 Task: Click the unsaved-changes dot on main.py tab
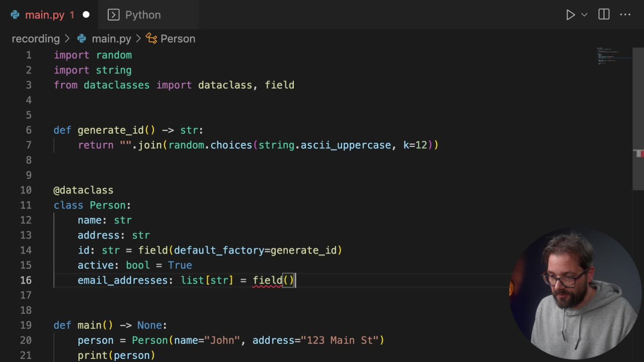[86, 15]
